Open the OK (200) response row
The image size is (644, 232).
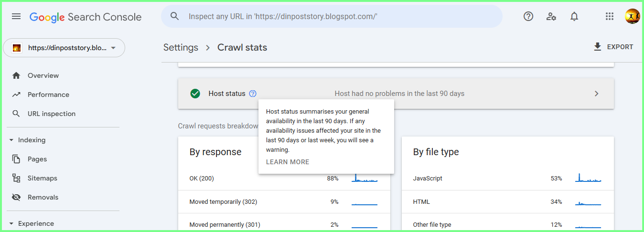284,179
